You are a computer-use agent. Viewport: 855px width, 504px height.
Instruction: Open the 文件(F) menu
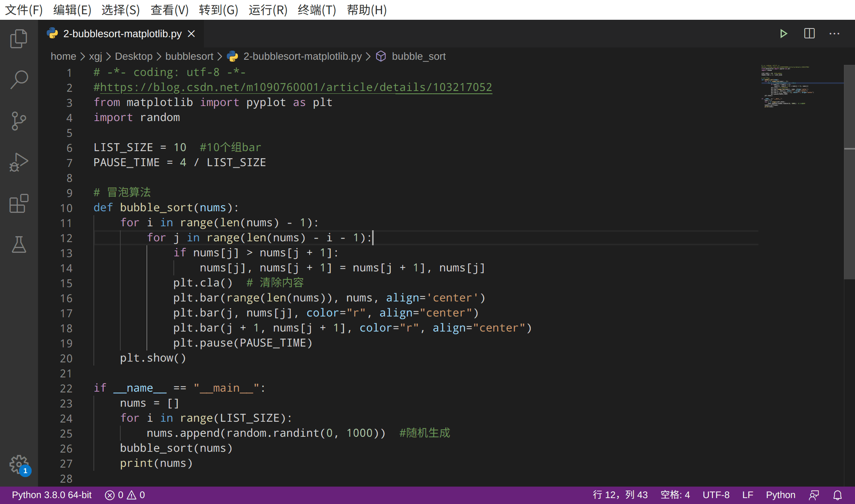tap(24, 9)
